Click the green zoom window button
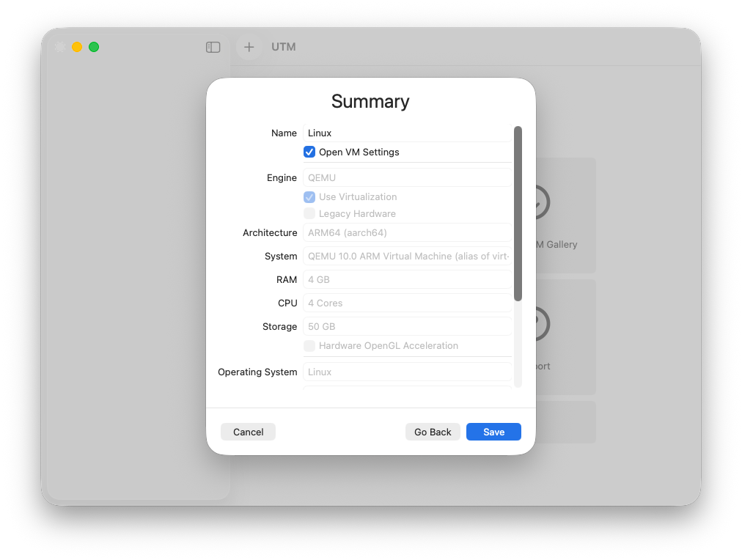 (94, 47)
